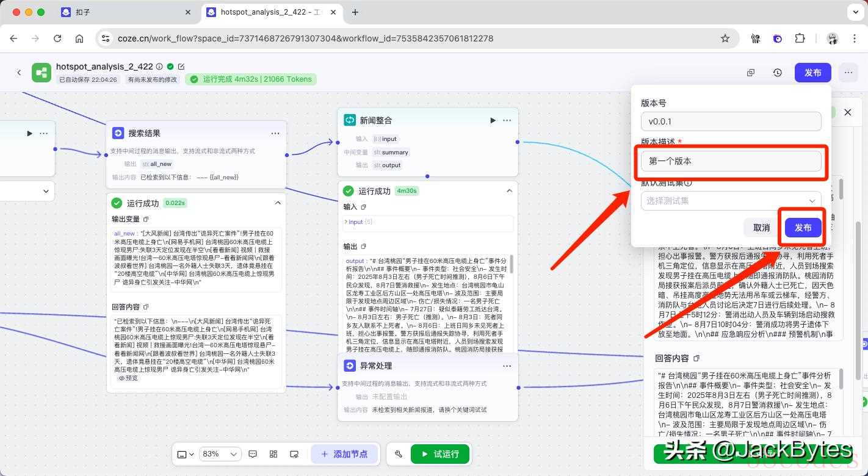Screen dimensions: 868x476
Task: Click the debug wrench icon in bottom toolbar
Action: (399, 454)
